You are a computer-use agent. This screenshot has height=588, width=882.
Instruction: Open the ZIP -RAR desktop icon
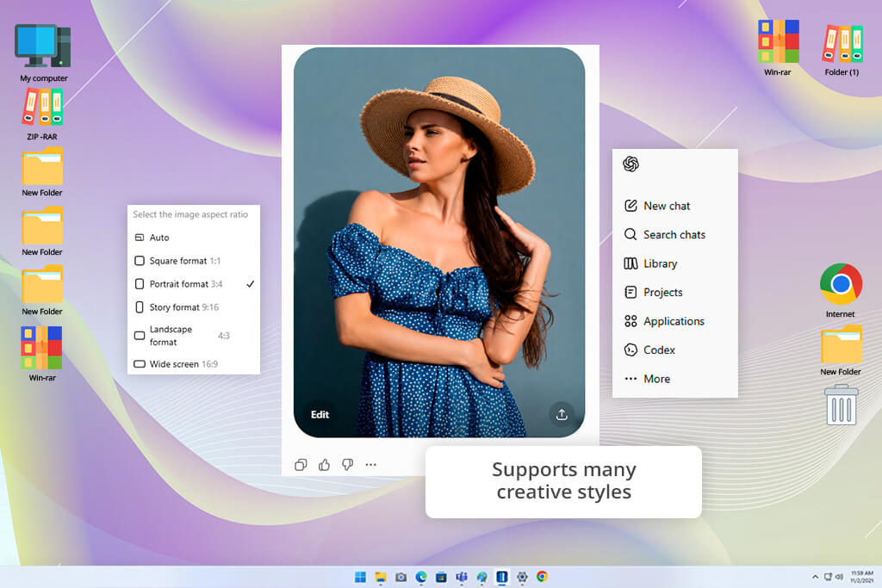pos(42,115)
